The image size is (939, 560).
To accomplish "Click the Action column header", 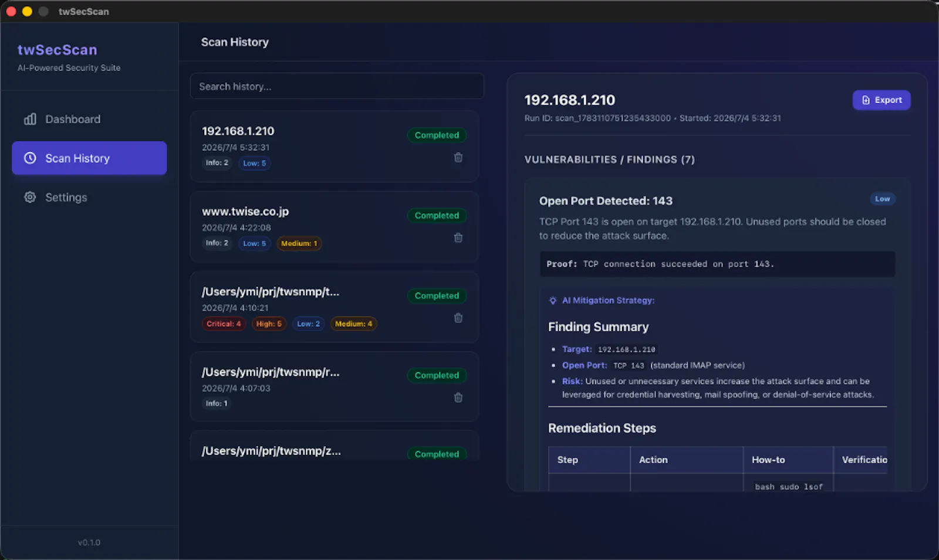I will pyautogui.click(x=687, y=460).
